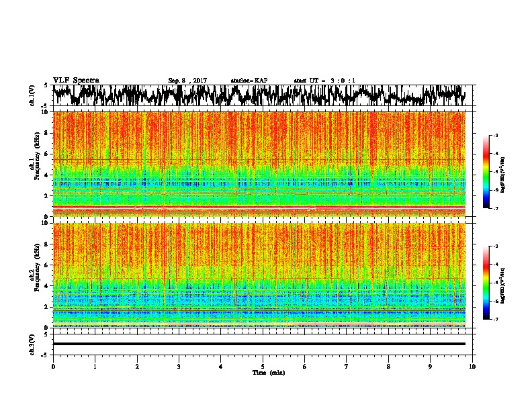Select the ch.1 "Frequency (kHz)" axis label
Image resolution: width=532 pixels, height=411 pixels.
coord(37,156)
